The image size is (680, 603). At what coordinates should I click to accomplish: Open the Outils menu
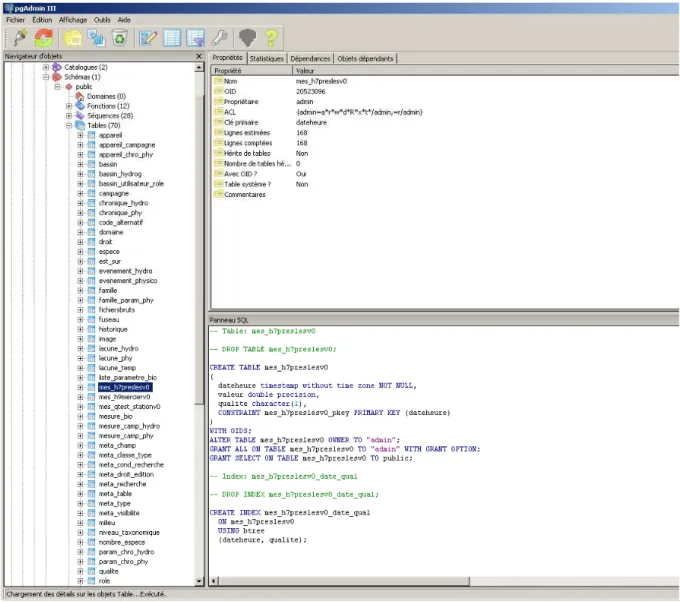coord(102,20)
